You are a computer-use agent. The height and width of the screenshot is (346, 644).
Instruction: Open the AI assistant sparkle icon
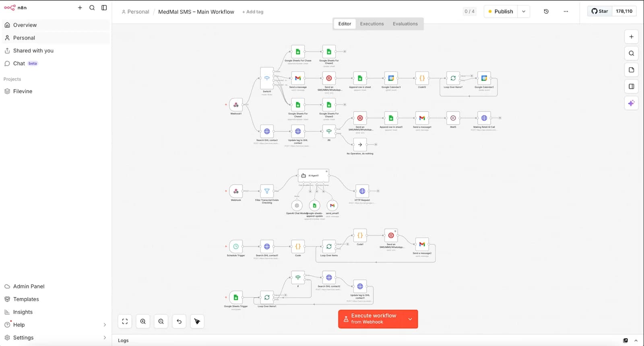pyautogui.click(x=631, y=103)
